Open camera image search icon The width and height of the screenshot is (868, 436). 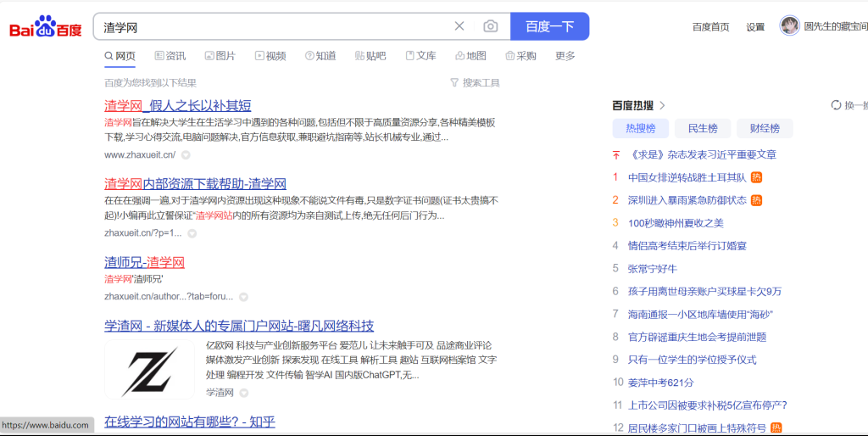click(491, 26)
